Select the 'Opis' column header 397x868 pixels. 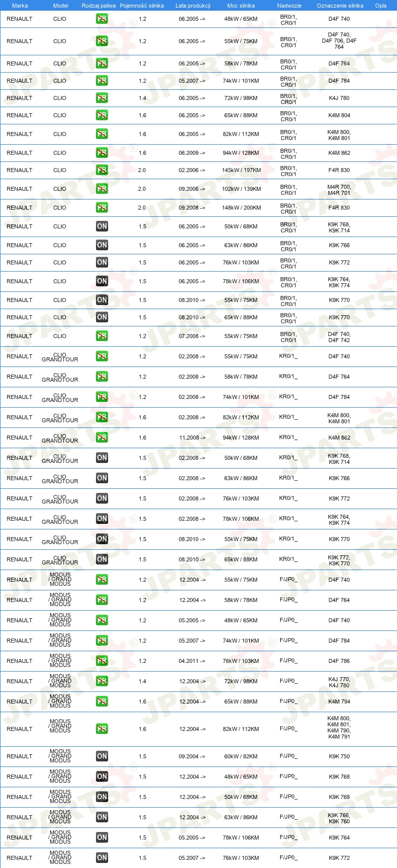click(381, 6)
